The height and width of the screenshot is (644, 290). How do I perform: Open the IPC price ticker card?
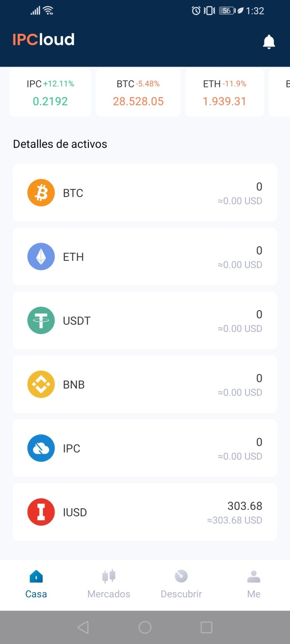(50, 93)
